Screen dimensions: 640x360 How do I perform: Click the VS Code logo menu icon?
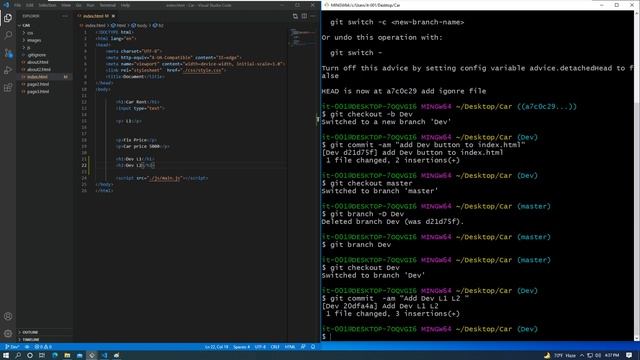click(x=6, y=5)
